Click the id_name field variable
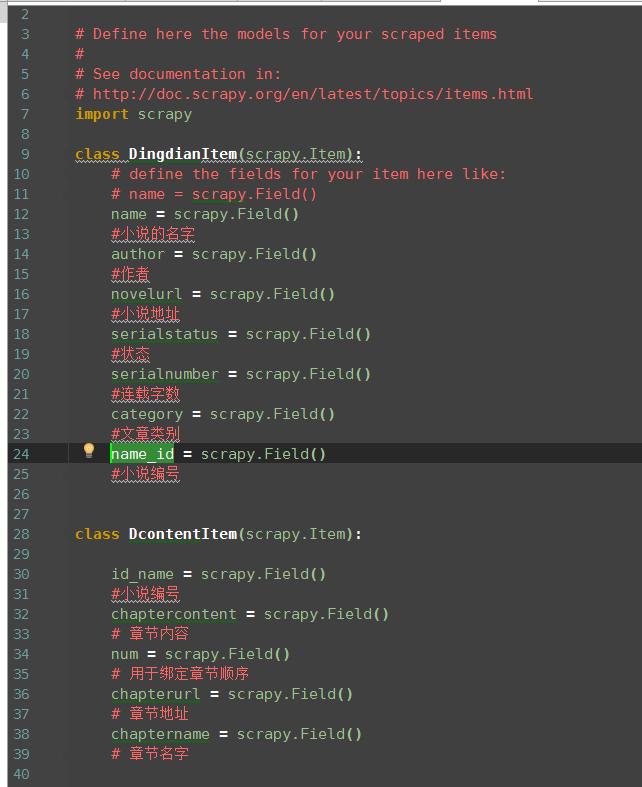 point(143,574)
